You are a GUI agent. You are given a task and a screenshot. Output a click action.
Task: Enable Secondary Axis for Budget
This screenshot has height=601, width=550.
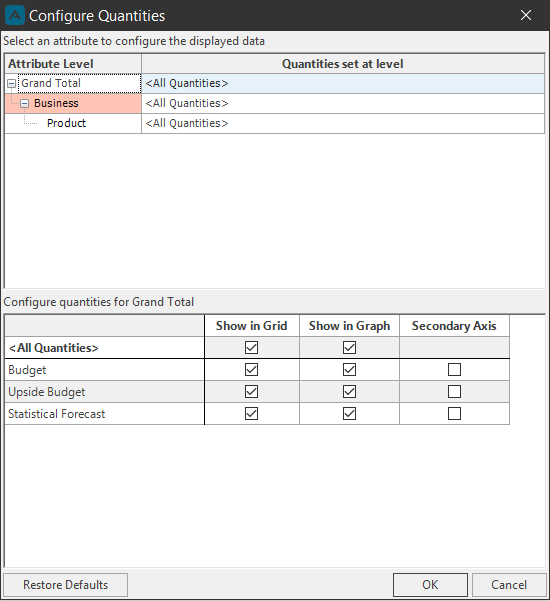[x=454, y=369]
